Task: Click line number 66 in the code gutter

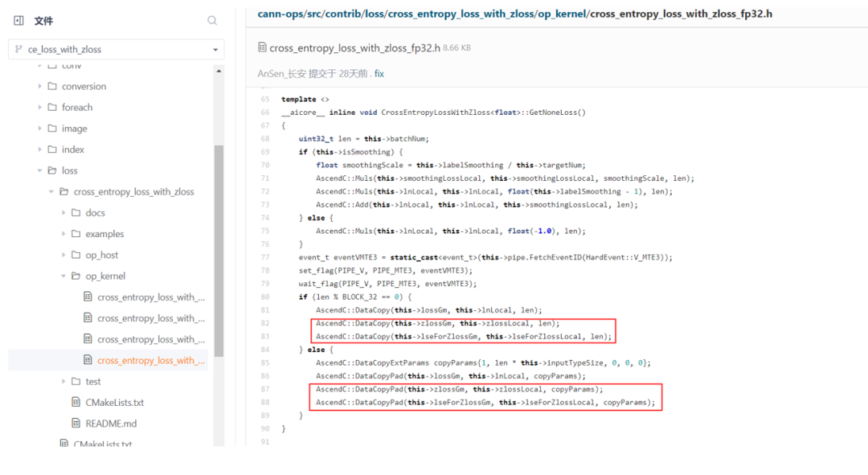Action: click(x=264, y=113)
